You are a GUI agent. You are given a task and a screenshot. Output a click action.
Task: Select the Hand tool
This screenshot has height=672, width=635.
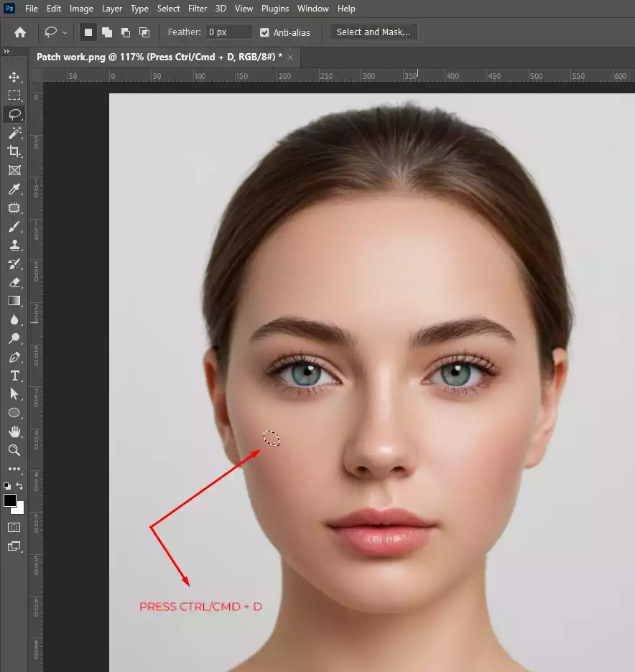coord(14,432)
